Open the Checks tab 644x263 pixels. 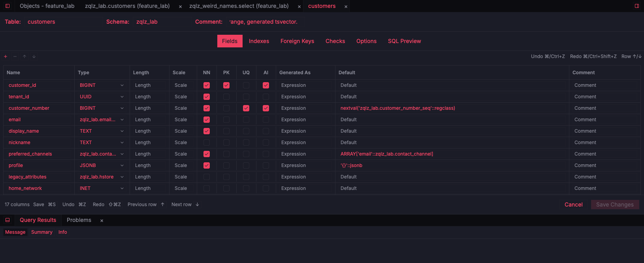(335, 41)
